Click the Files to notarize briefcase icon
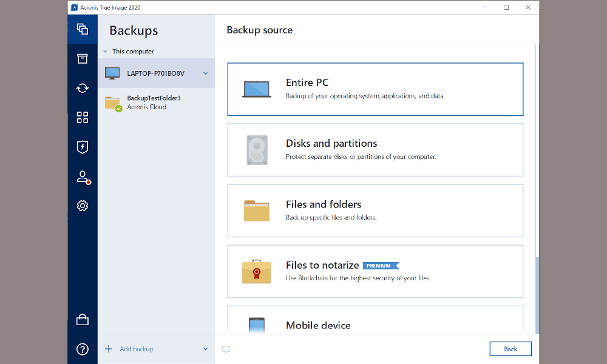Screen dimensions: 607x364 [257, 272]
